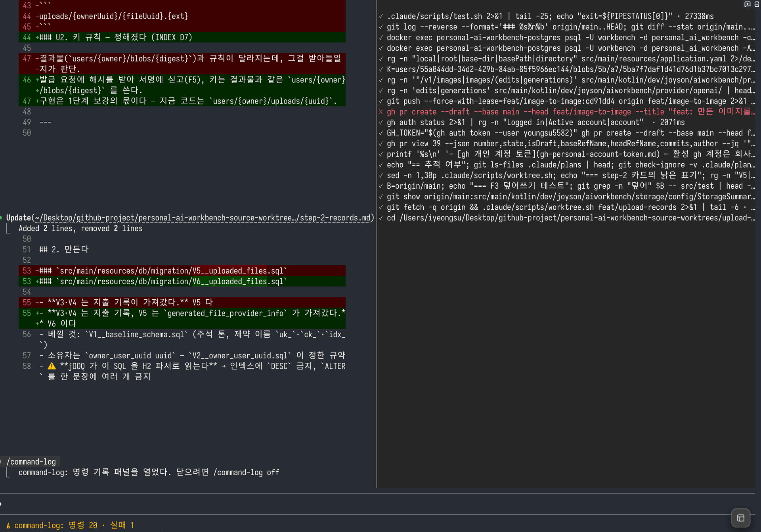The height and width of the screenshot is (532, 761).
Task: Click the new chat bubble icon with plus
Action: point(748,4)
